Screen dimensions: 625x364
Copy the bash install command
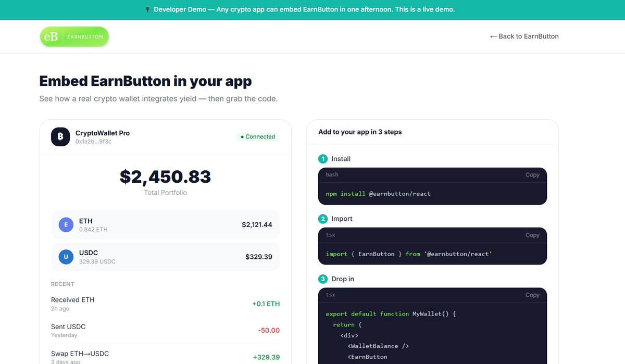click(x=532, y=175)
